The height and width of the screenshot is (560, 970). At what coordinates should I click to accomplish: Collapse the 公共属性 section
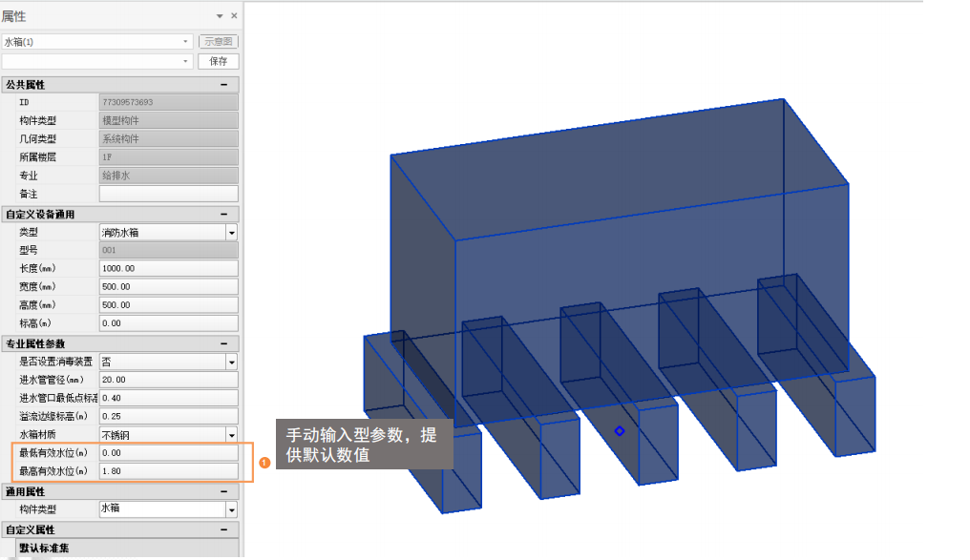[x=223, y=85]
